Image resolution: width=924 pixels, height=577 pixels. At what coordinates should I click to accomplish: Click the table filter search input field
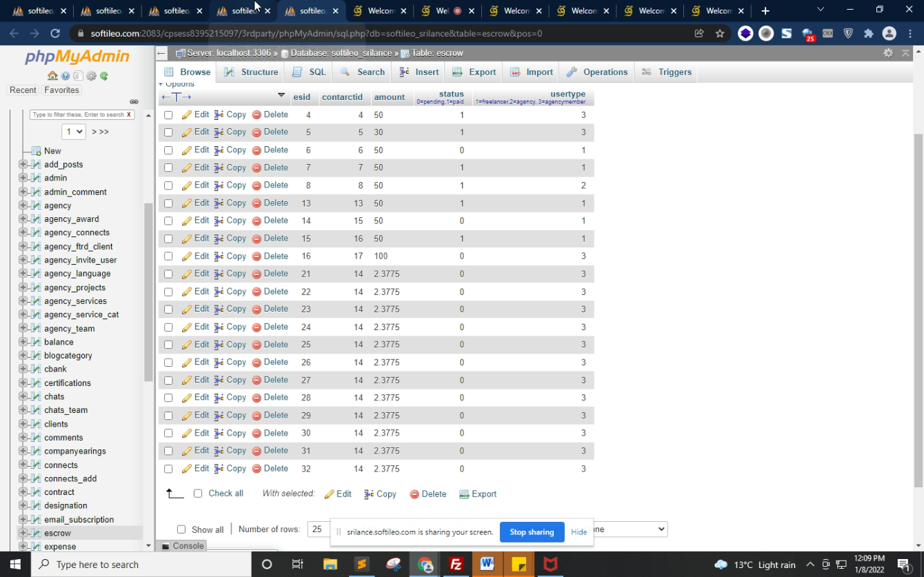tap(78, 114)
